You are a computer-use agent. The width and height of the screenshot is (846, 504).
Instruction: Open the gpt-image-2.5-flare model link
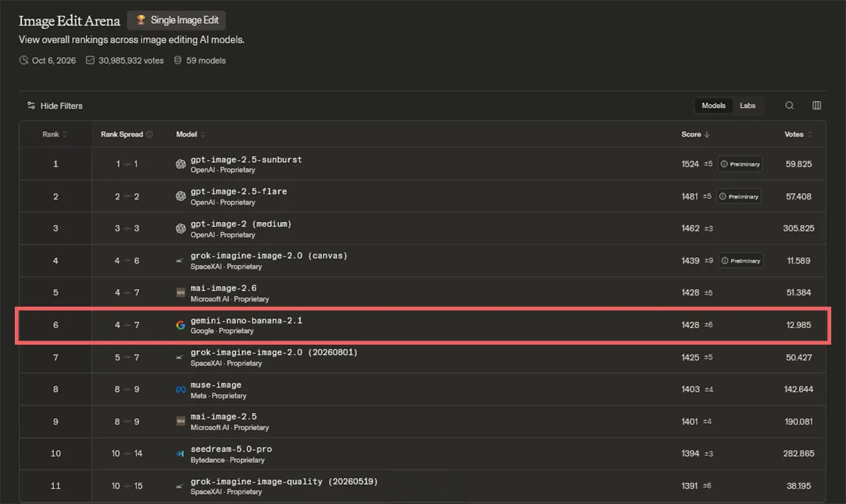pos(238,192)
